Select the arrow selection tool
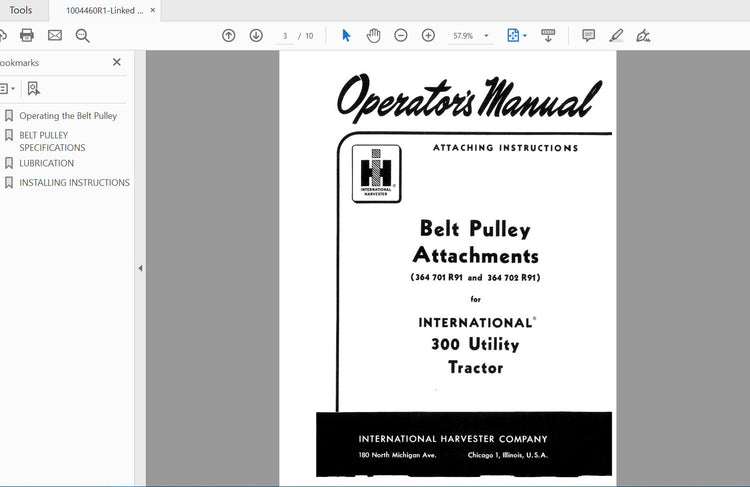Viewport: 750px width, 487px height. [346, 35]
